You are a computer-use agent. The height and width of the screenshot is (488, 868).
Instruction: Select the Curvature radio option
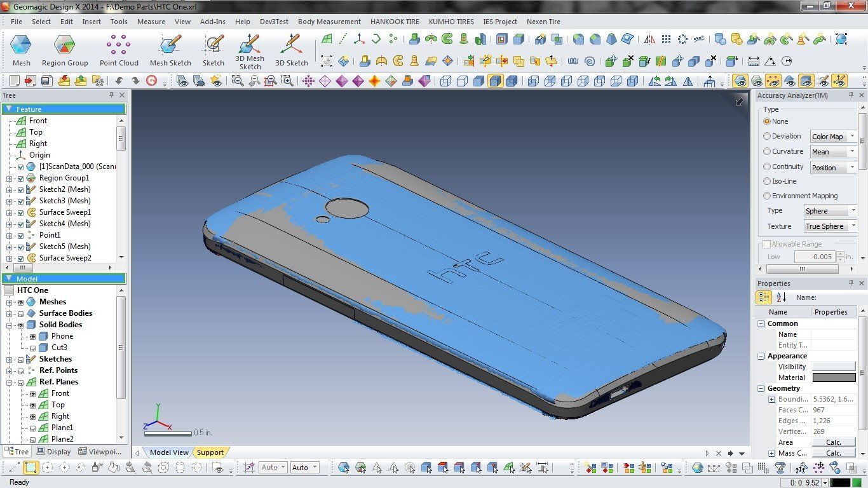click(x=767, y=151)
